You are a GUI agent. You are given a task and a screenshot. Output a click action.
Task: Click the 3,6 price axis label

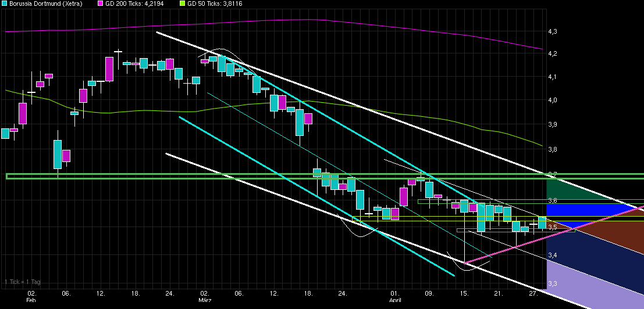pos(553,200)
